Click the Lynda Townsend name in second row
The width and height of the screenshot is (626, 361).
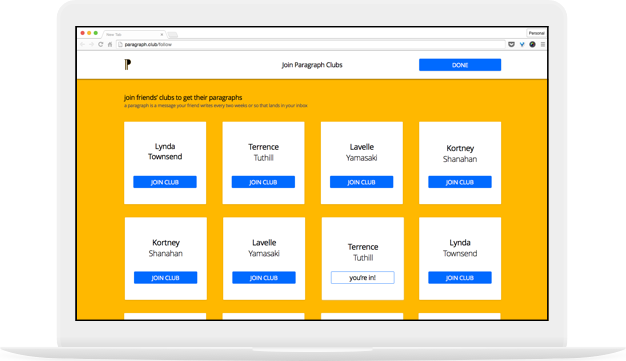tap(460, 248)
